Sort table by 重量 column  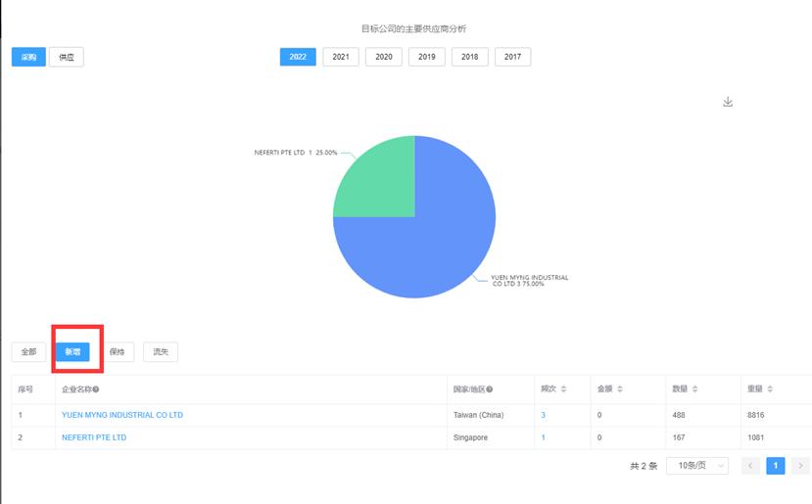tap(770, 389)
